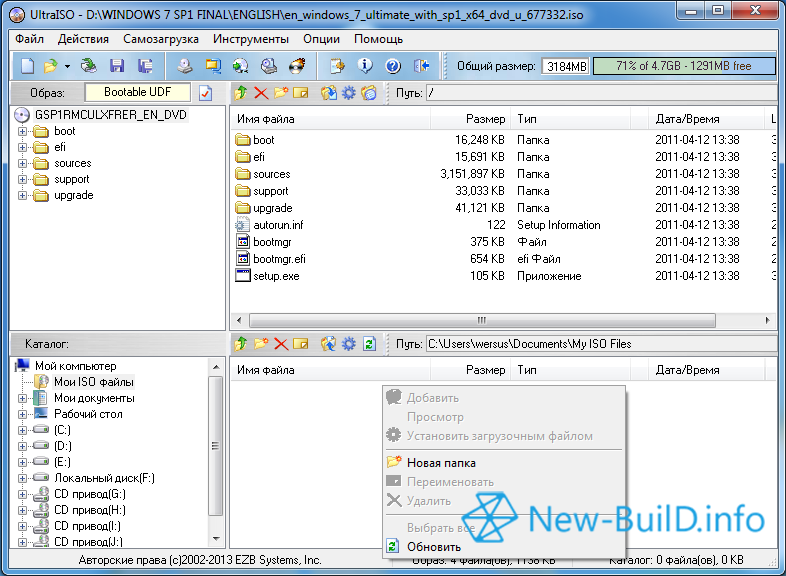
Task: Select Обновить in the context menu
Action: click(x=433, y=547)
